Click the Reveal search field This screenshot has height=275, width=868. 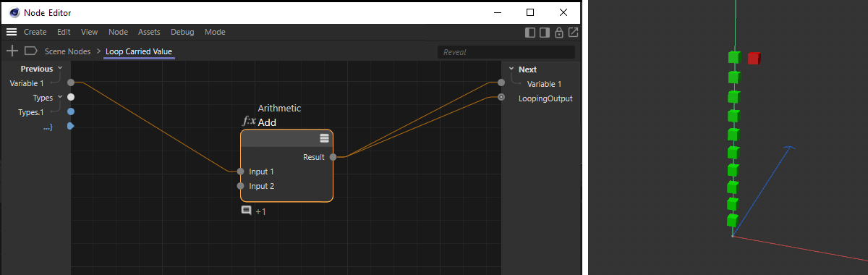tap(506, 52)
